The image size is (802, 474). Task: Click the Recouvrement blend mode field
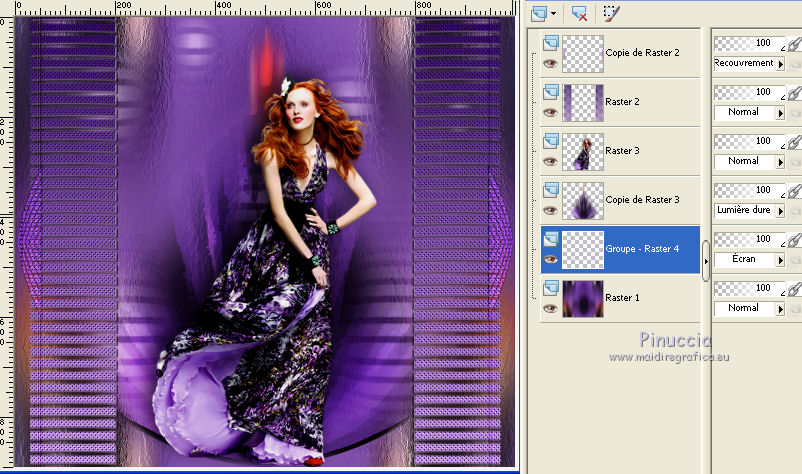744,63
